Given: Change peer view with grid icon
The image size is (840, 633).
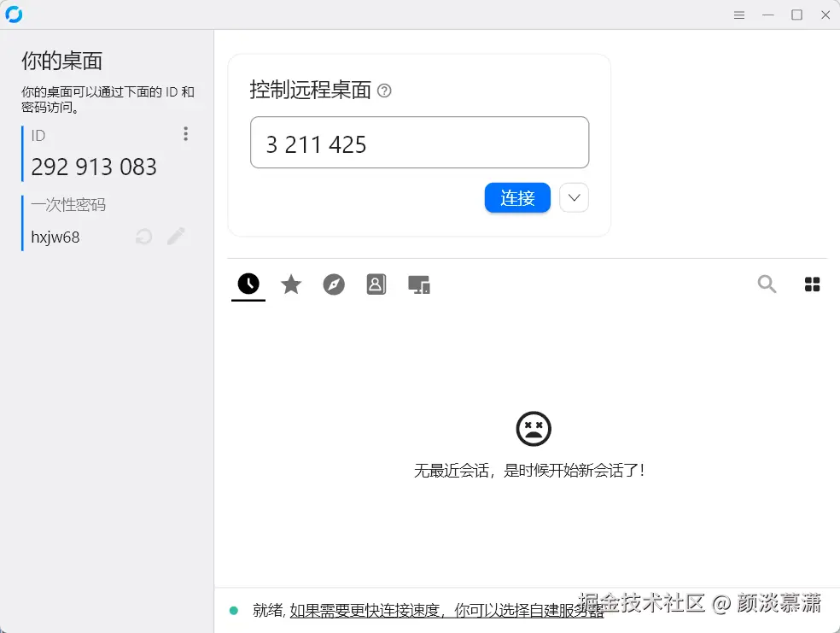Looking at the screenshot, I should coord(812,284).
